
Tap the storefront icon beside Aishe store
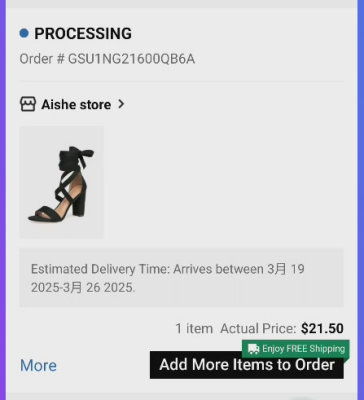click(28, 104)
